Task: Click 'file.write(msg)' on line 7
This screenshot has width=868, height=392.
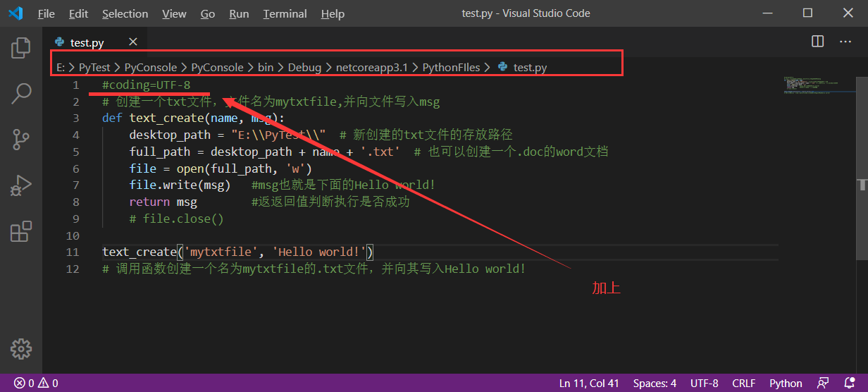Action: point(180,185)
